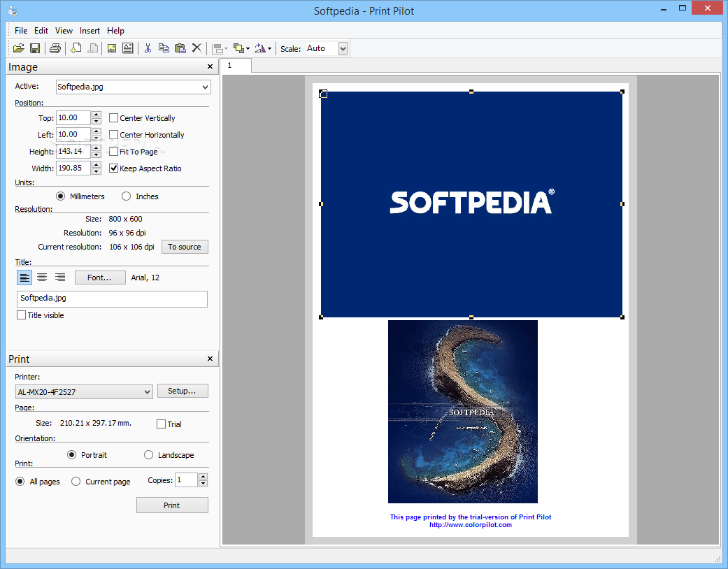Viewport: 728px width, 569px height.
Task: Click the Print button
Action: click(x=172, y=505)
